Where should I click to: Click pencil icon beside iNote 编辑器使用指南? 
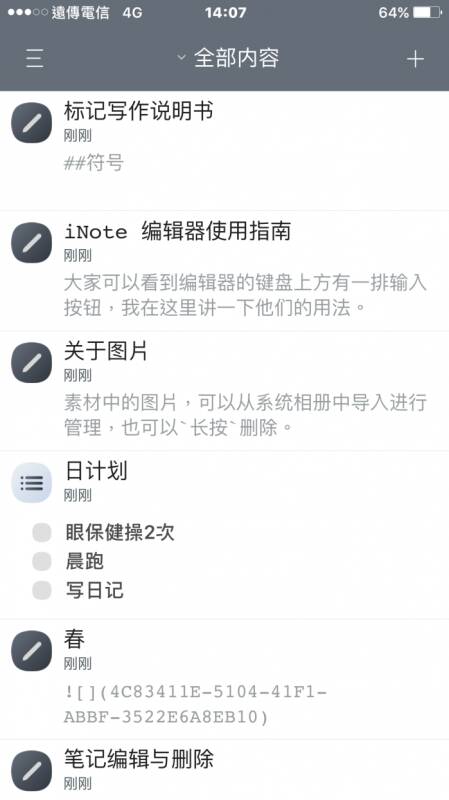32,243
